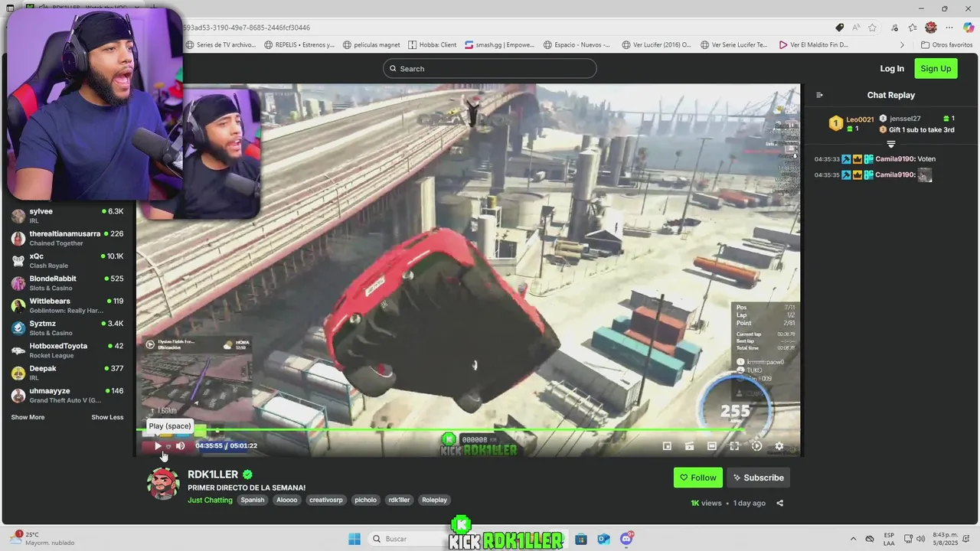980x551 pixels.
Task: Open 'Otros favoritos' folder
Action: click(947, 45)
